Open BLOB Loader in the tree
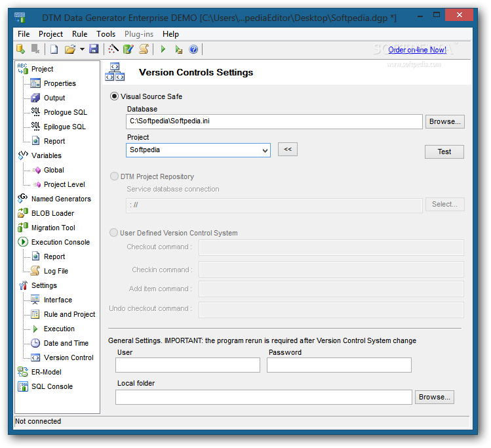Screen dimensions: 491x448 tap(52, 213)
